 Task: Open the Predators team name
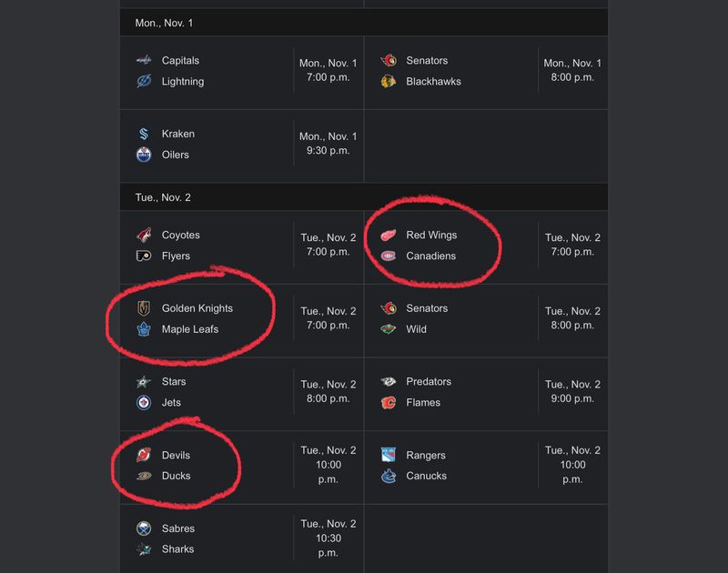pyautogui.click(x=429, y=381)
